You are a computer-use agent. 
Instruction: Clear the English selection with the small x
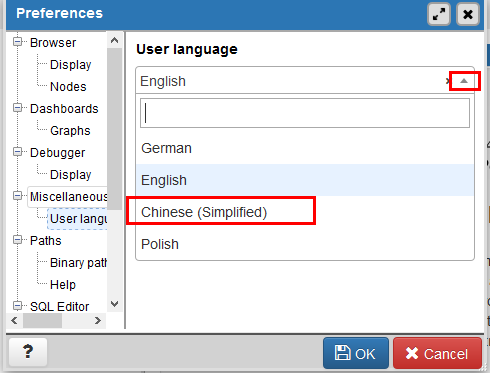click(x=447, y=81)
